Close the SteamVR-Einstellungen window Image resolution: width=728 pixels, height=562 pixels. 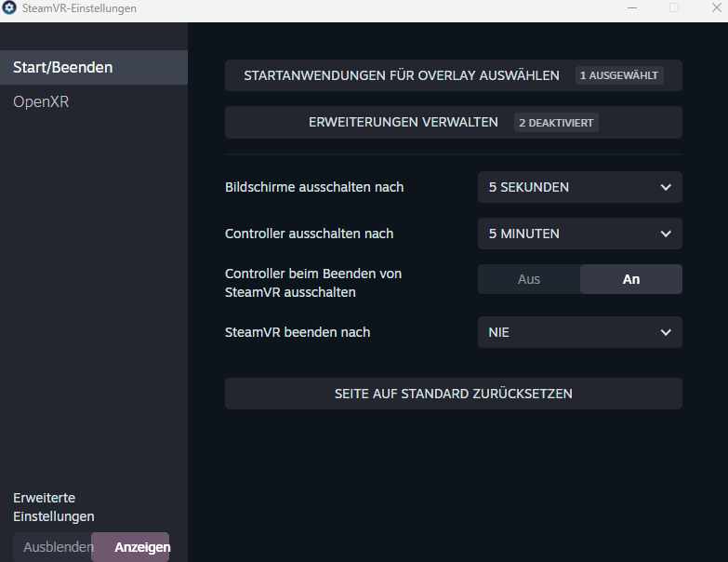[717, 7]
